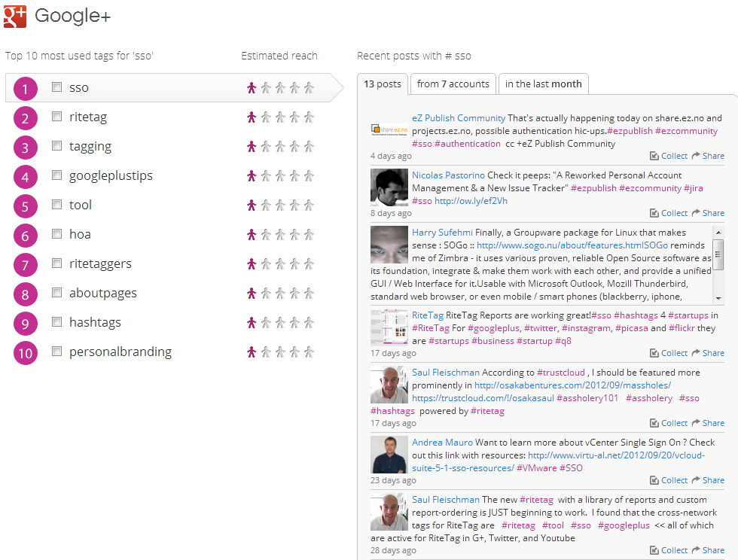Tick the aboutpages checkbox
The width and height of the screenshot is (738, 560).
[x=57, y=293]
